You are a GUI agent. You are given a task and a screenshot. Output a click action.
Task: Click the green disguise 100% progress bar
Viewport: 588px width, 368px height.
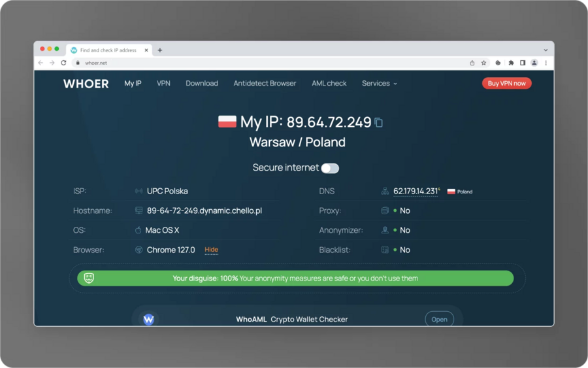[x=295, y=278]
